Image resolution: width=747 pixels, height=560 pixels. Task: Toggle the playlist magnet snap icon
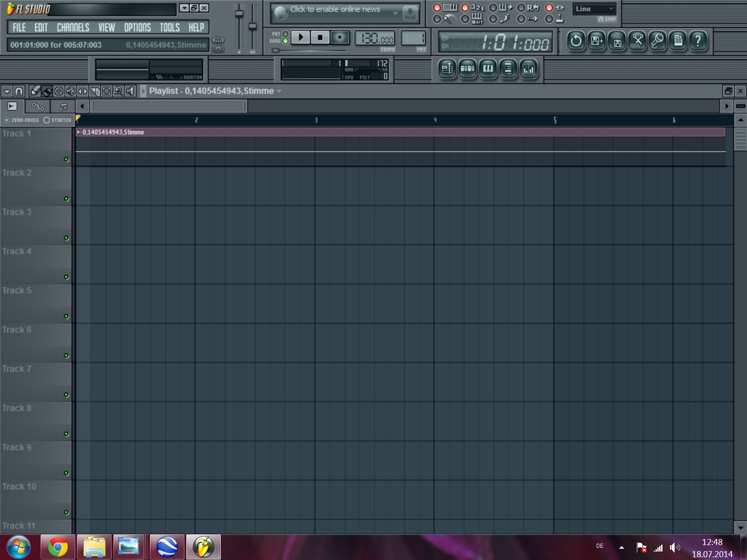19,91
